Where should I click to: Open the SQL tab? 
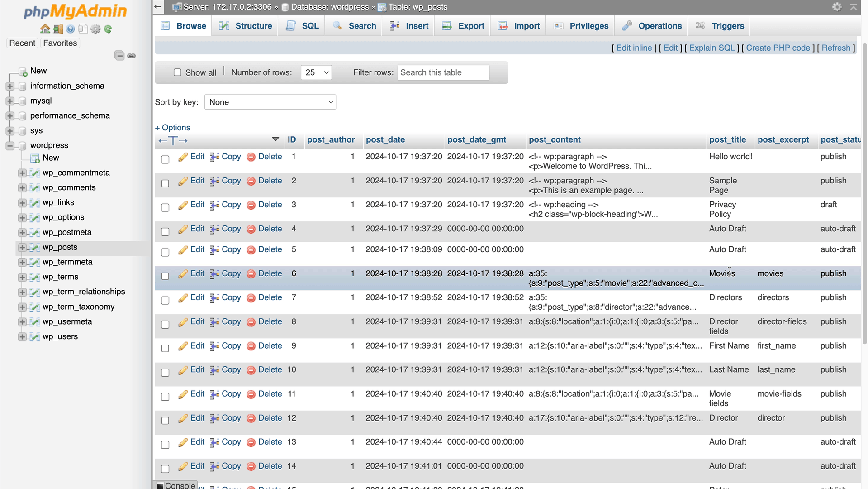[302, 26]
